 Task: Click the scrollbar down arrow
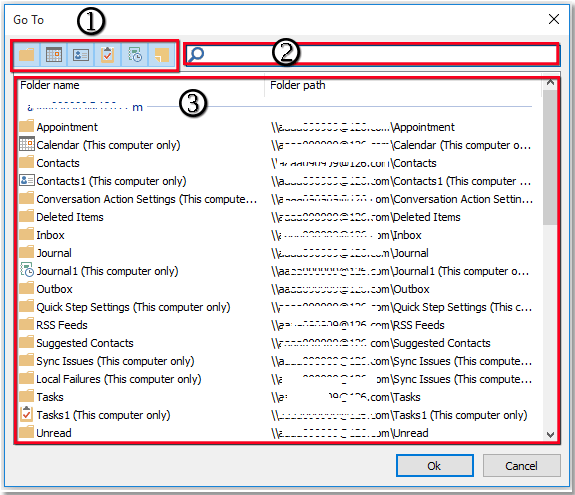550,435
